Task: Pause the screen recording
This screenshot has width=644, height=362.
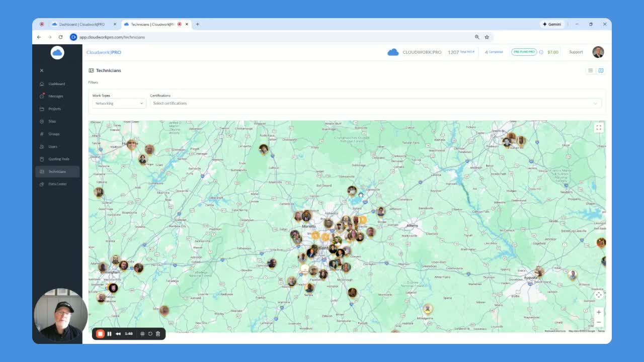Action: [109, 334]
